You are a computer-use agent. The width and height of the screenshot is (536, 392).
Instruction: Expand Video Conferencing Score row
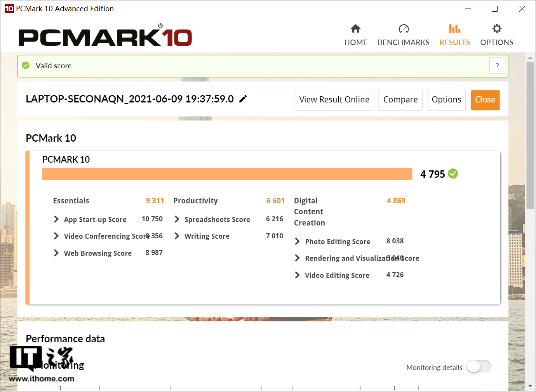pos(57,236)
